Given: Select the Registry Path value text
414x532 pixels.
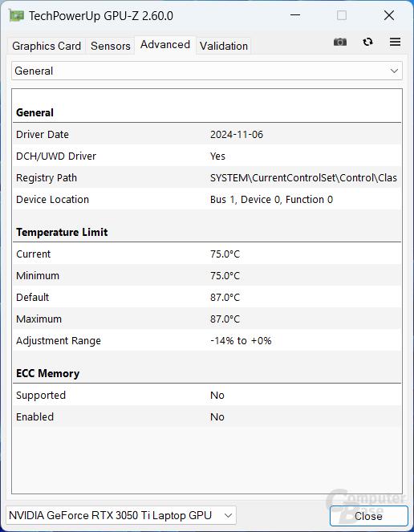Looking at the screenshot, I should (x=303, y=178).
